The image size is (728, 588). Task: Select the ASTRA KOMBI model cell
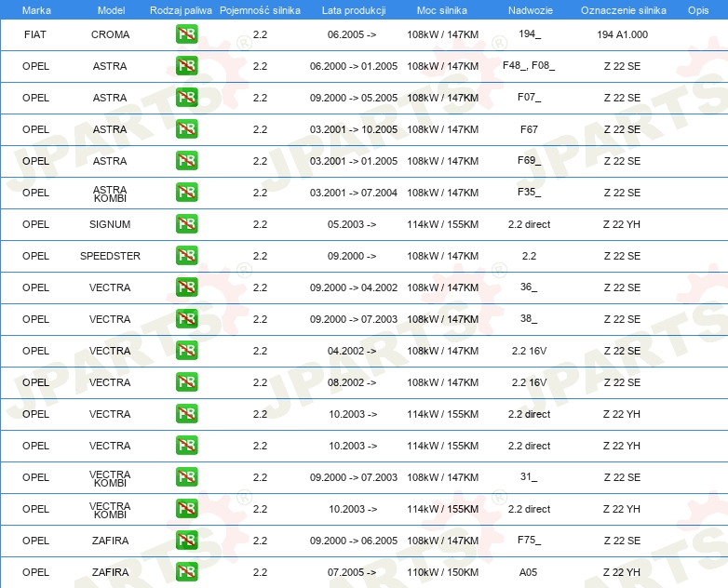point(110,194)
